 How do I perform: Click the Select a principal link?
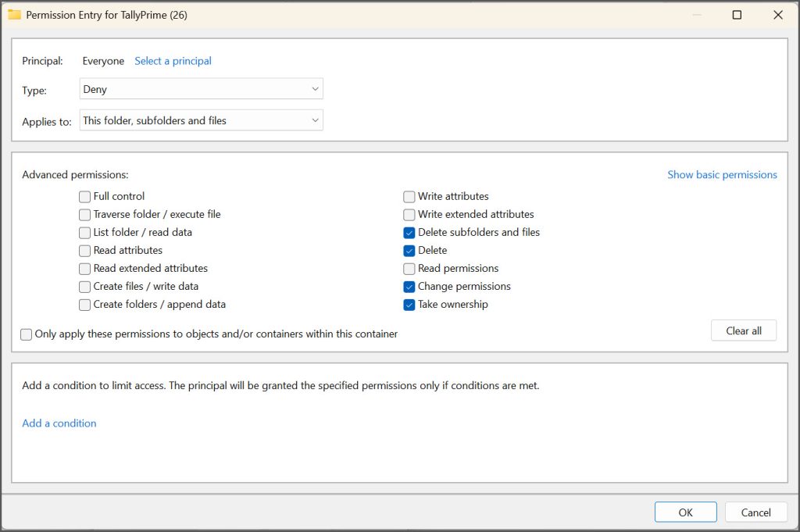pyautogui.click(x=173, y=60)
